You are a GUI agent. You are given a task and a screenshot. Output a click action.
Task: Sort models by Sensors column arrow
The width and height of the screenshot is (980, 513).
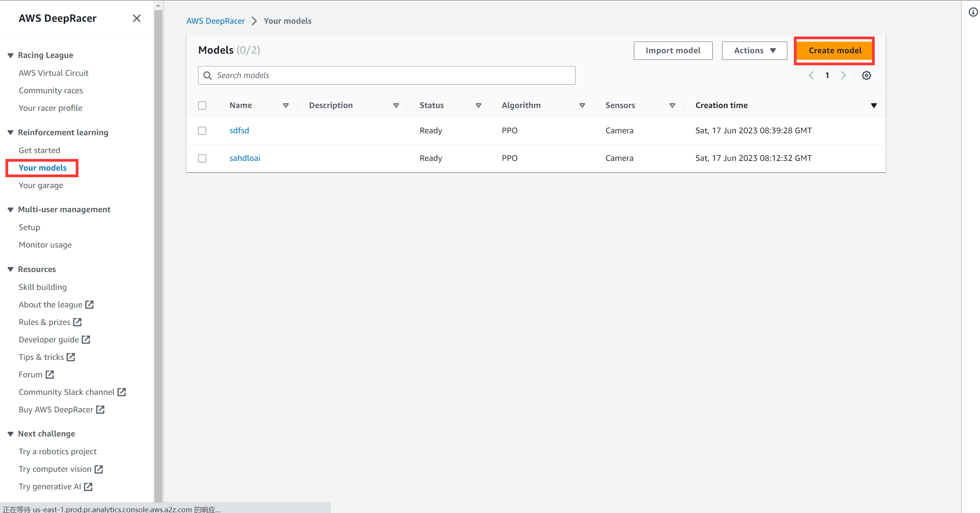click(x=672, y=106)
